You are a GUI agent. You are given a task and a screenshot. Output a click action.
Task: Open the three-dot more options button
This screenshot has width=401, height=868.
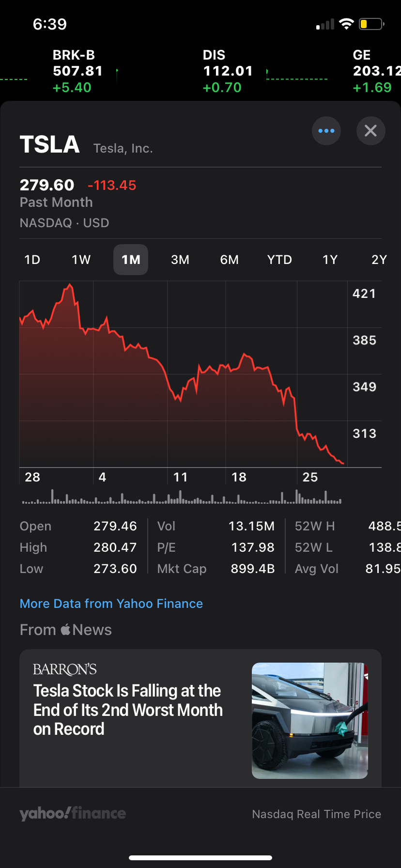pos(326,131)
